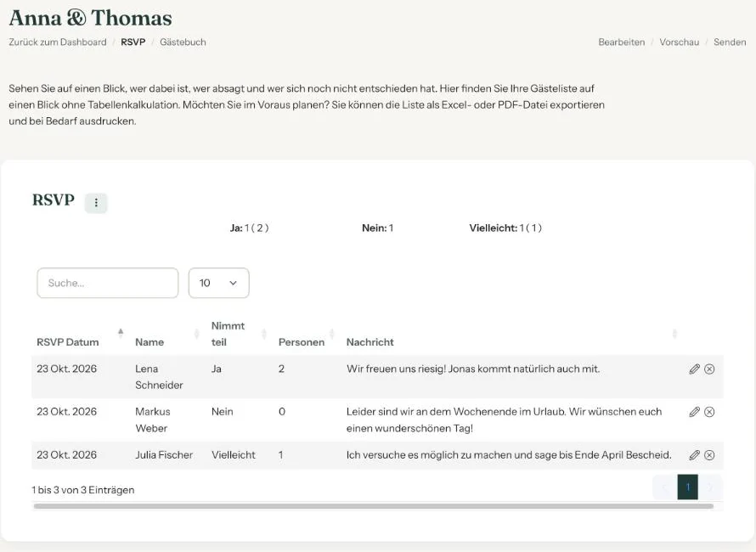
Task: Delete Markus Weber's RSVP entry
Action: (709, 412)
